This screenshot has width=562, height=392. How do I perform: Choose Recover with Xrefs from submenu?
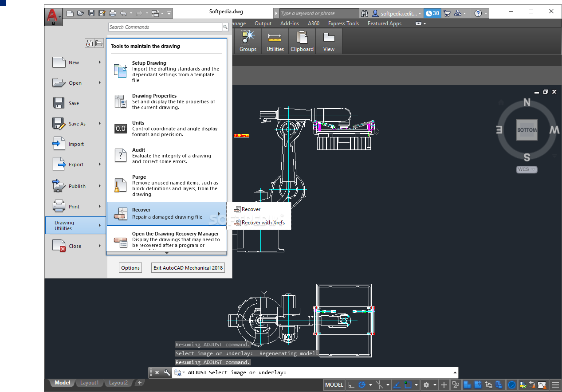tap(259, 223)
